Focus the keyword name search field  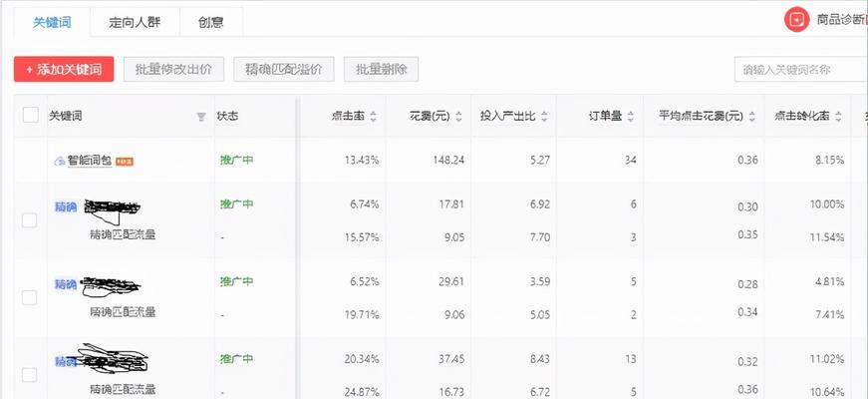(801, 69)
